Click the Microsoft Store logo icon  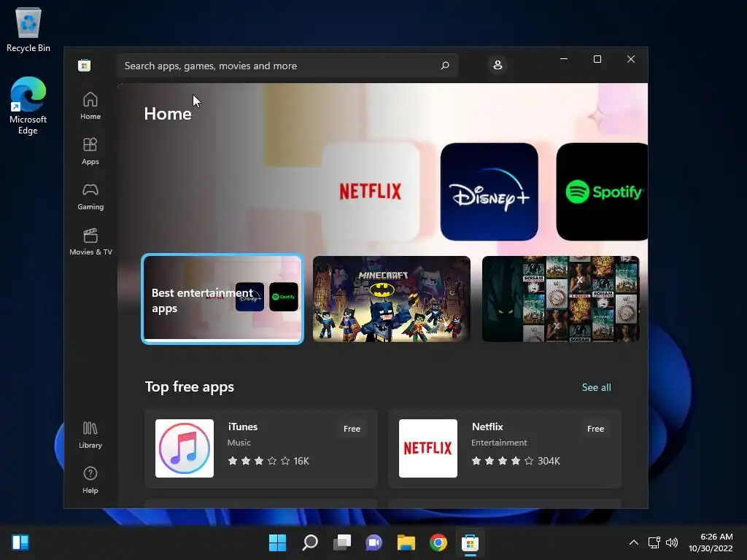(x=85, y=65)
